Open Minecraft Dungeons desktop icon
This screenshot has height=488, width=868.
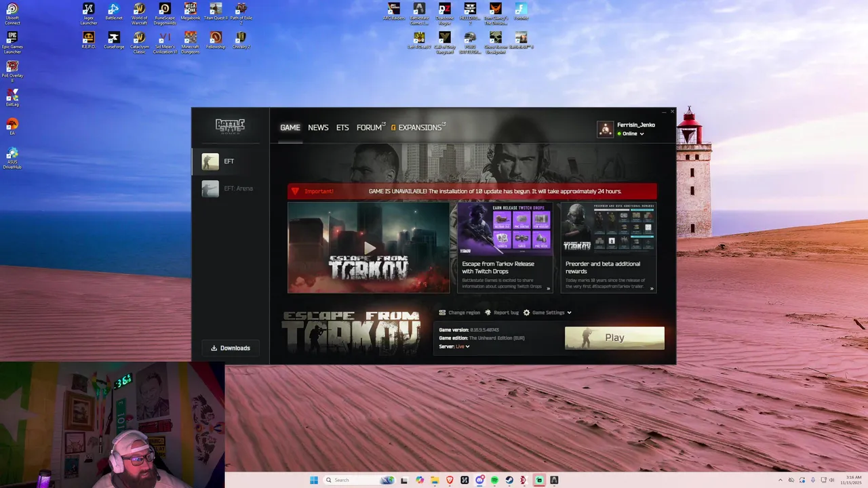tap(191, 42)
